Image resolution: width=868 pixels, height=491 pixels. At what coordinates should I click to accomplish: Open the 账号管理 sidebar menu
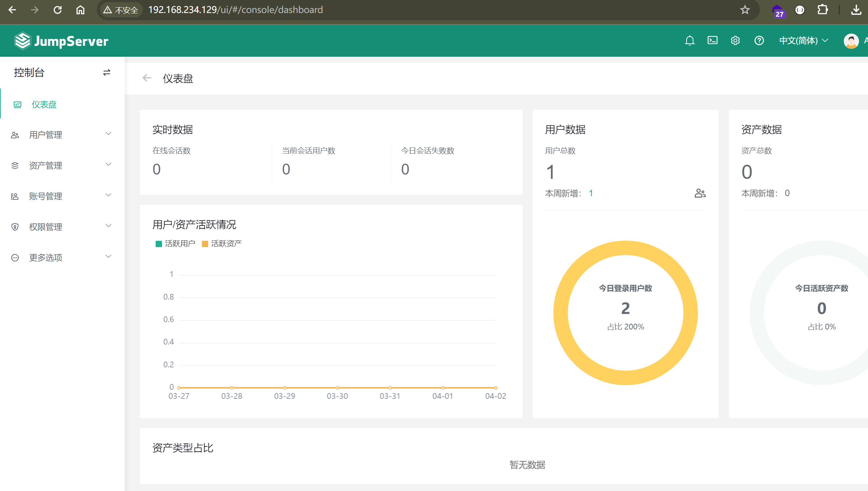(x=62, y=196)
